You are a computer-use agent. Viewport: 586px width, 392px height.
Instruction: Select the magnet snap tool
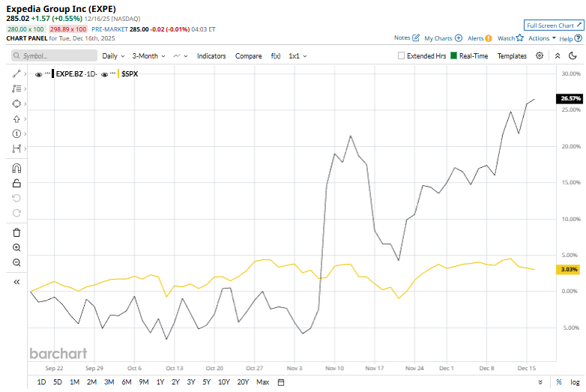point(16,169)
